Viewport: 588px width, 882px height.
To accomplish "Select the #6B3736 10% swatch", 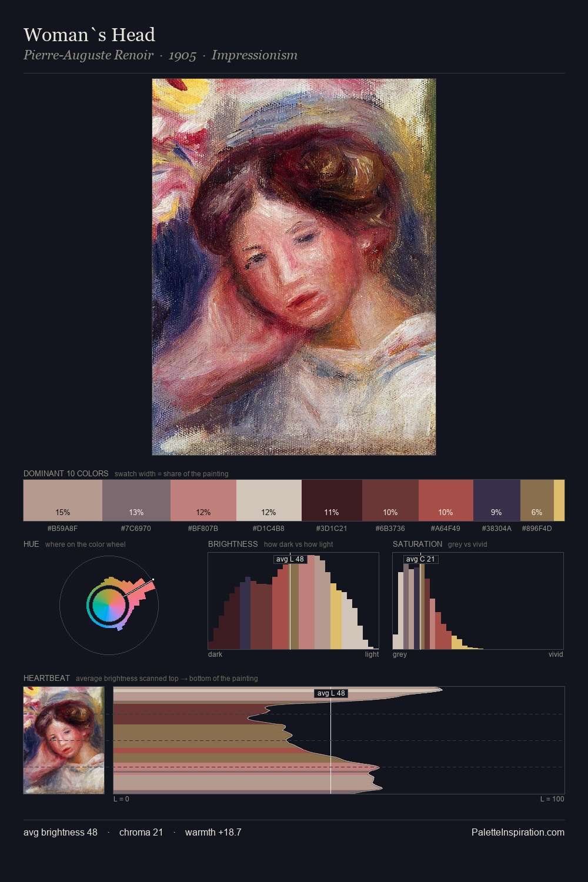I will pyautogui.click(x=390, y=500).
